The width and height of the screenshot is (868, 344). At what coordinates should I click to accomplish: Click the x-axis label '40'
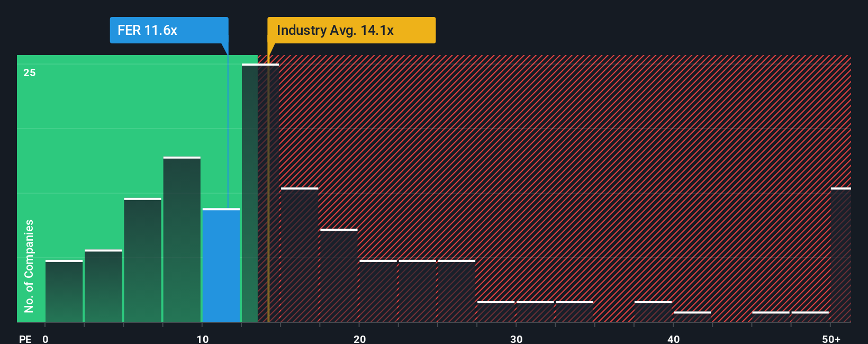point(673,339)
